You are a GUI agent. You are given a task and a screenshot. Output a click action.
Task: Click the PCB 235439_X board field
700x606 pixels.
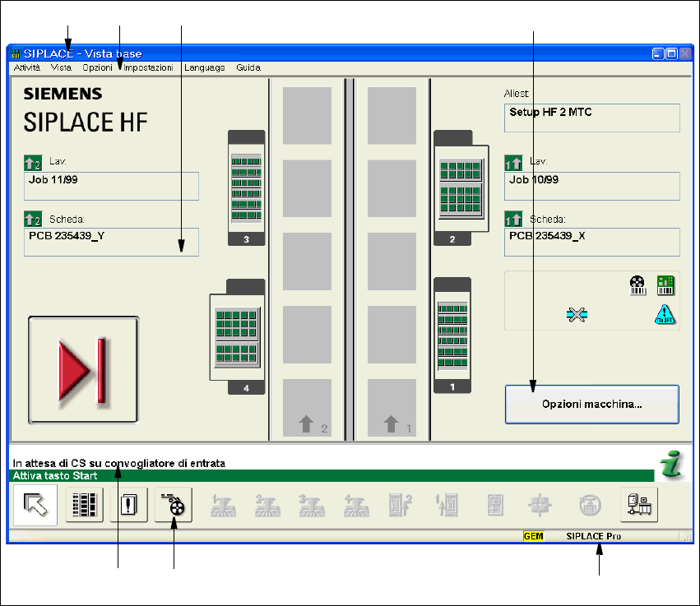pos(592,242)
